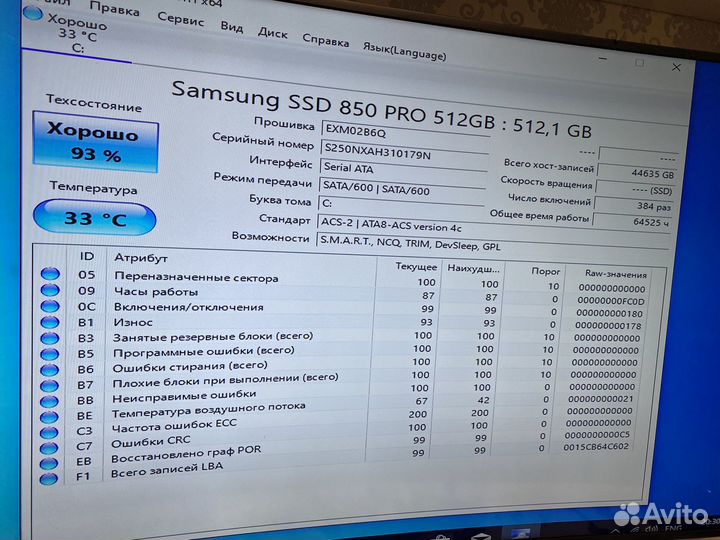Click the transfer mode field SATA/600 | SATA/600
Screen dimensions: 720x540
pyautogui.click(x=402, y=188)
